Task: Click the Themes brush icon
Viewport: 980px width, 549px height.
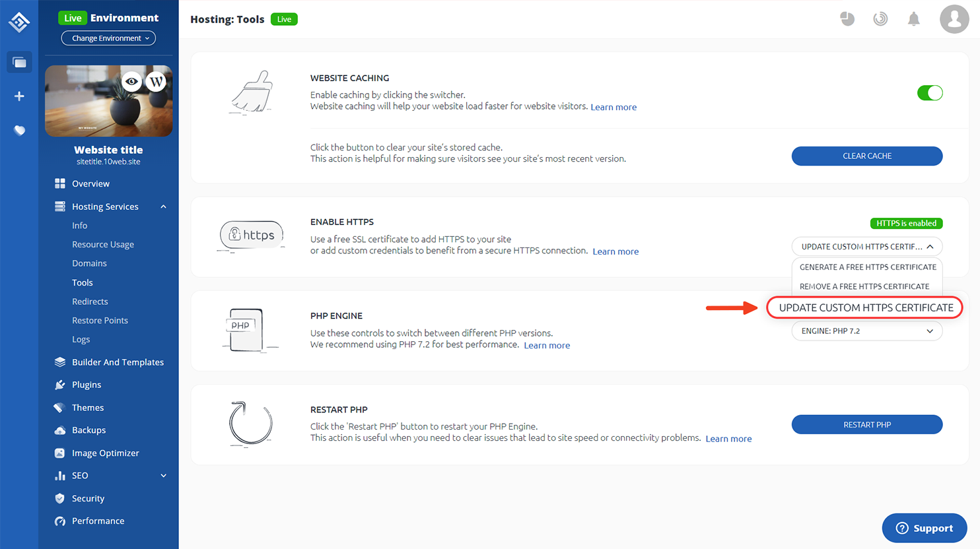Action: coord(60,408)
